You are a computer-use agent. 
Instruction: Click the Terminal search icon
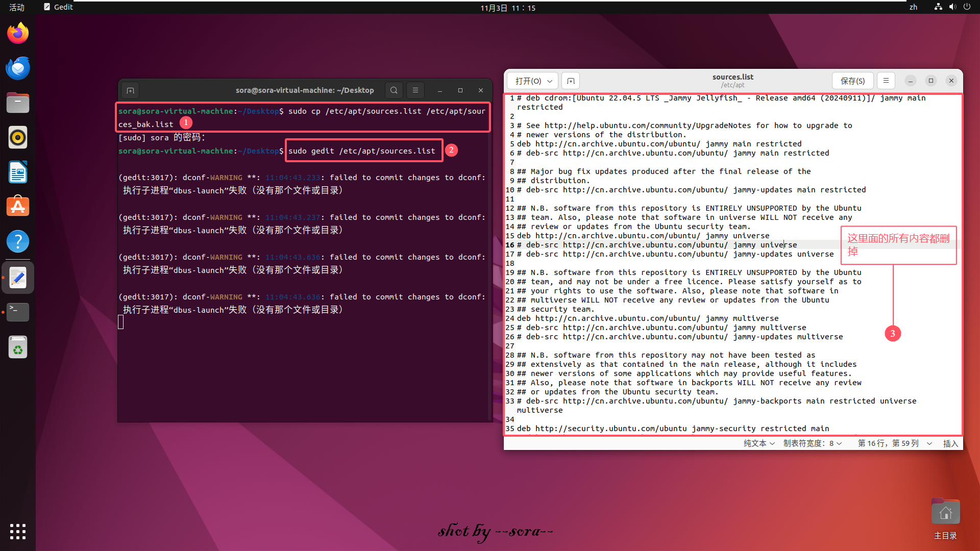(394, 90)
